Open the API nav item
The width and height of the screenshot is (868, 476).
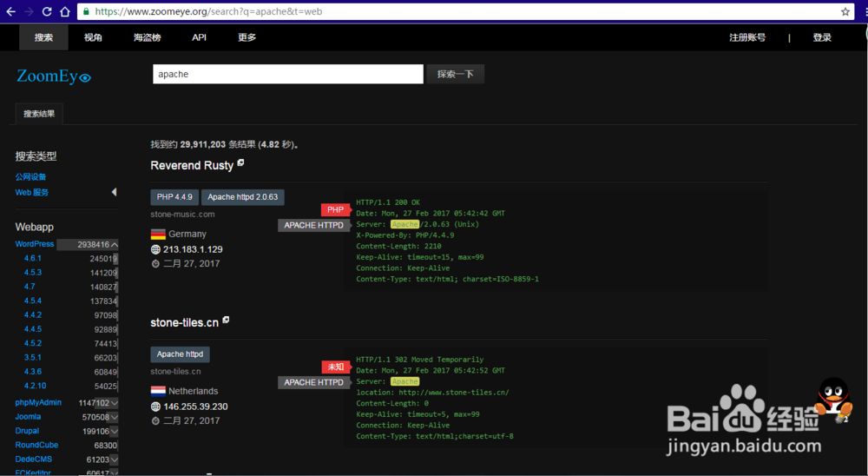(x=200, y=37)
